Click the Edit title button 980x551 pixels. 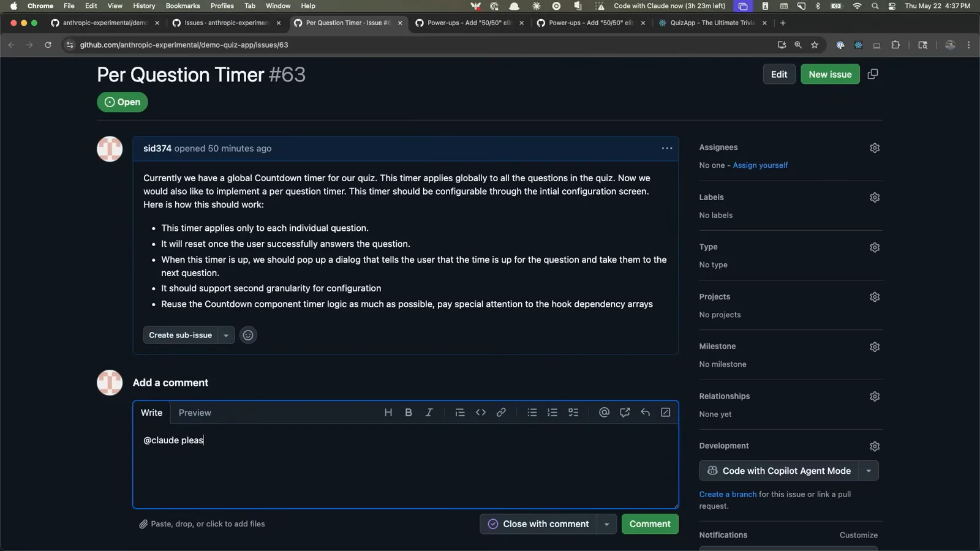click(x=779, y=74)
